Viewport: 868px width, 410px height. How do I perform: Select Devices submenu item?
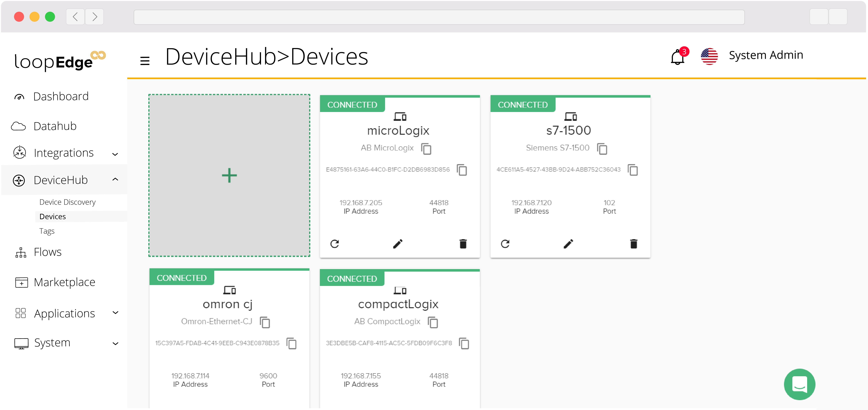click(53, 216)
